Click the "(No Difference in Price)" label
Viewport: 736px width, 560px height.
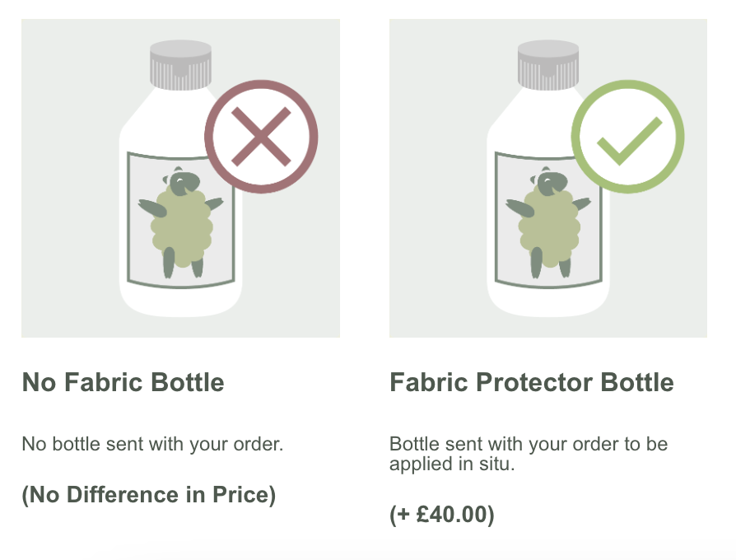click(x=148, y=495)
